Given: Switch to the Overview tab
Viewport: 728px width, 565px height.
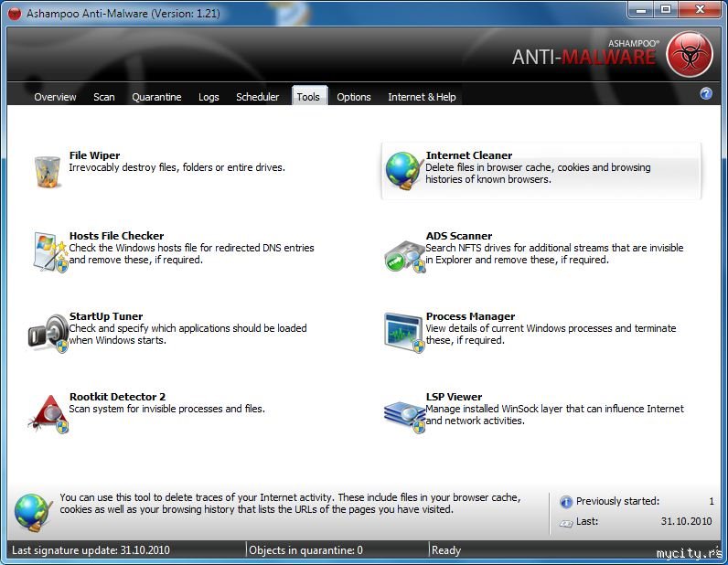Looking at the screenshot, I should click(x=55, y=97).
